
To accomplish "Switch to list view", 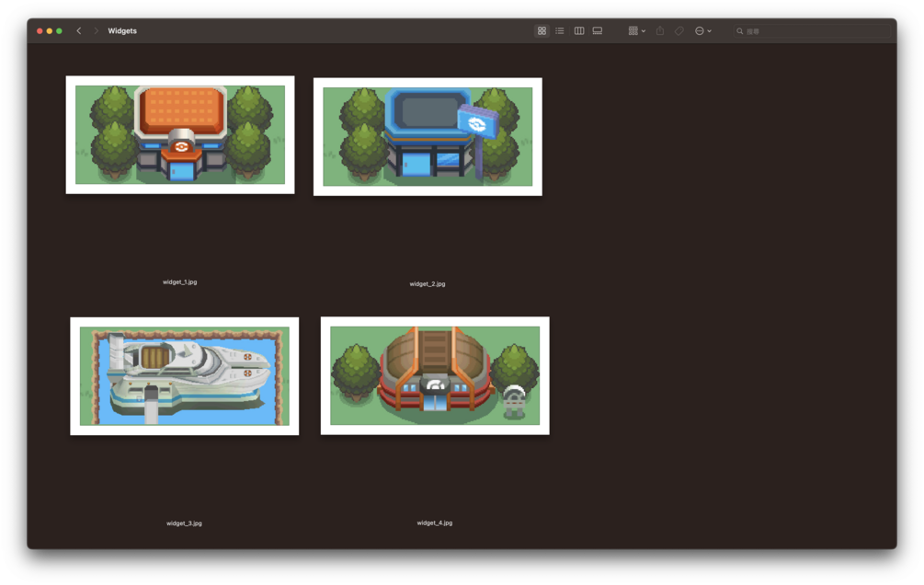I will tap(560, 30).
